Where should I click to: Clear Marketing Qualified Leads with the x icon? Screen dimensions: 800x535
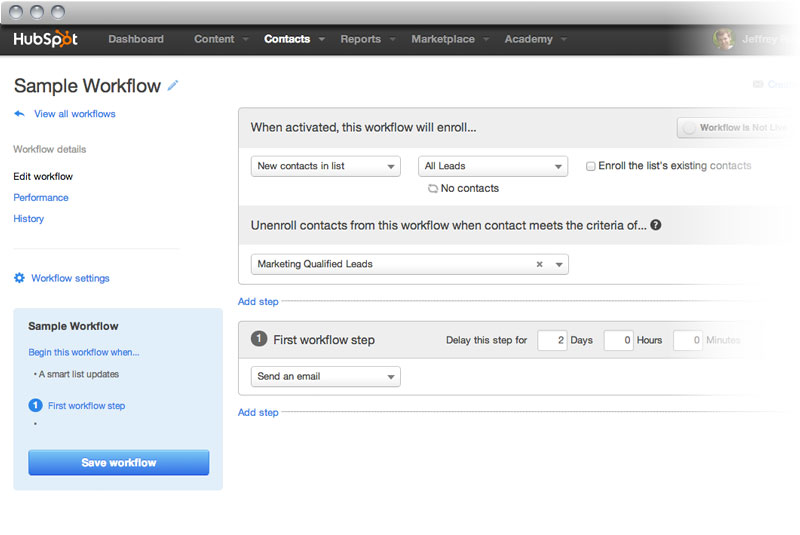tap(539, 265)
